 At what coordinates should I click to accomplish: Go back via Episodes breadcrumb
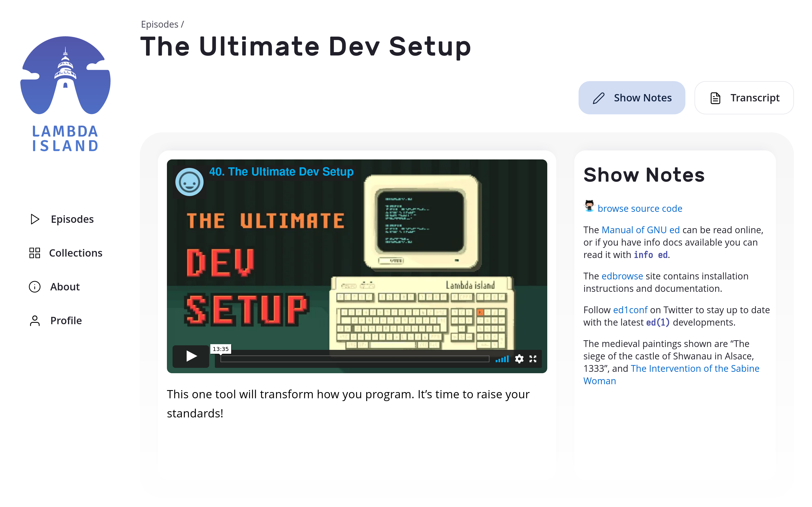click(159, 25)
